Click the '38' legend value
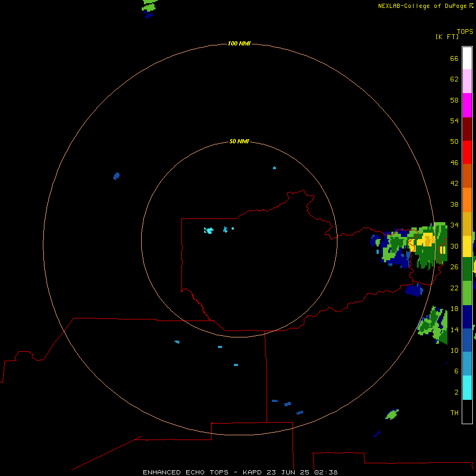 click(454, 204)
